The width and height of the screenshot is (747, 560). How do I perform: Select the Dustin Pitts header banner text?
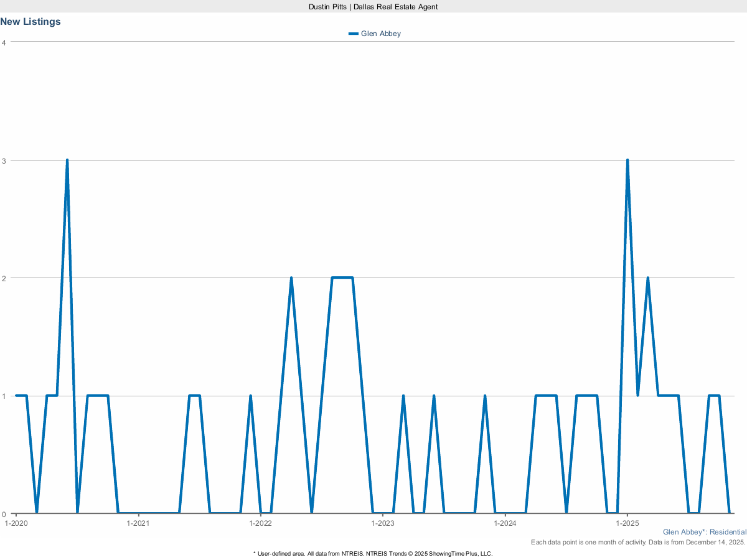click(x=374, y=6)
